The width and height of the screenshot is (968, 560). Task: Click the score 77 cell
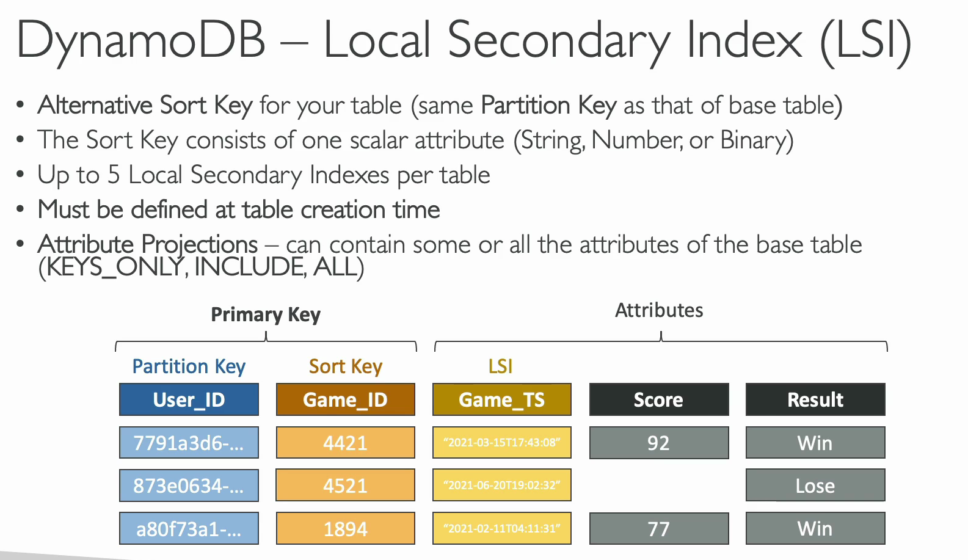(658, 528)
